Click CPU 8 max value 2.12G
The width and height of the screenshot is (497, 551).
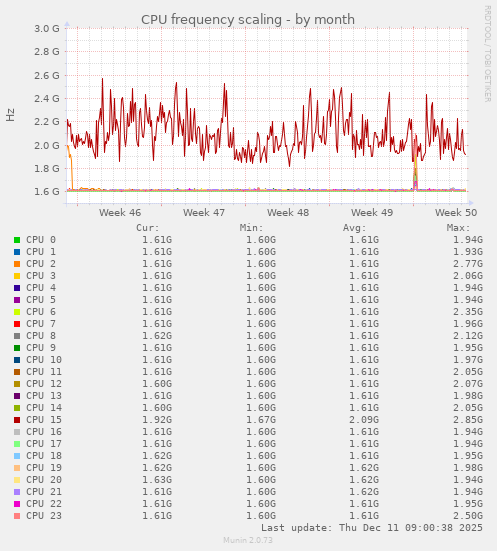[x=468, y=336]
